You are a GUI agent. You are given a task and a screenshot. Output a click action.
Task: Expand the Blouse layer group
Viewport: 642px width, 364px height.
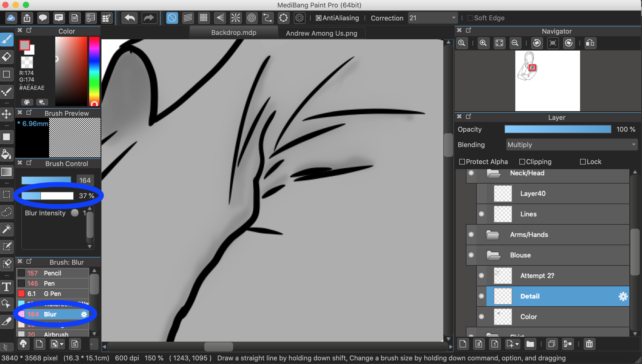(493, 254)
